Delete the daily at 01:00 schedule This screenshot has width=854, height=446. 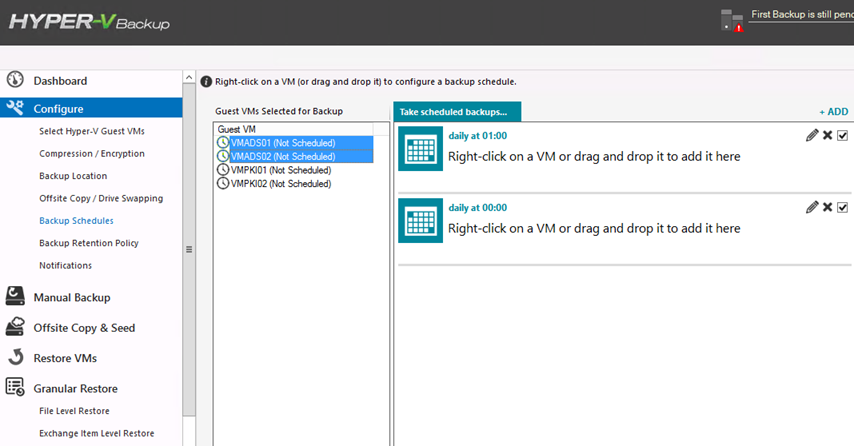[827, 135]
